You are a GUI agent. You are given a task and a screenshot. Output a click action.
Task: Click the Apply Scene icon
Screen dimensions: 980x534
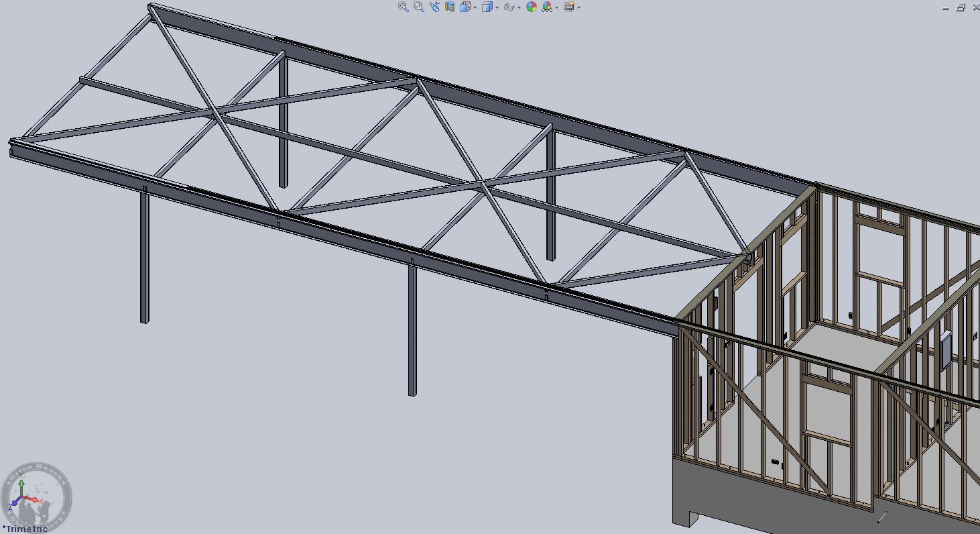(x=547, y=7)
